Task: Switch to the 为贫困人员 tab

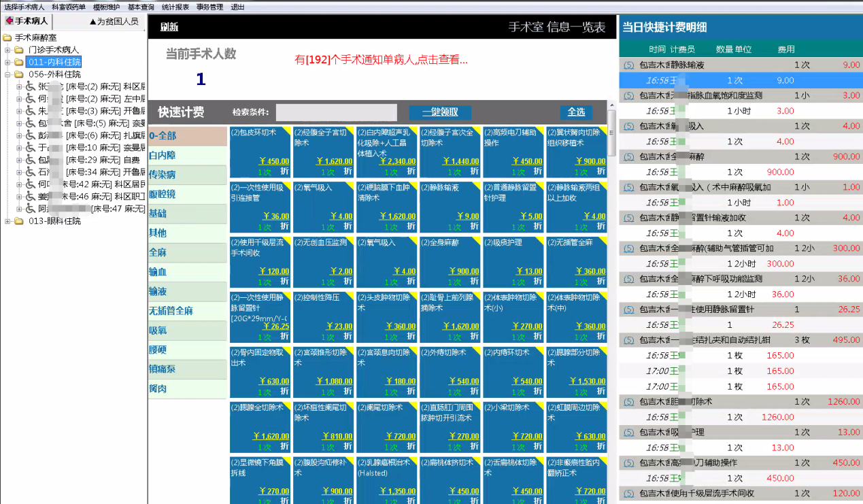Action: pyautogui.click(x=114, y=21)
